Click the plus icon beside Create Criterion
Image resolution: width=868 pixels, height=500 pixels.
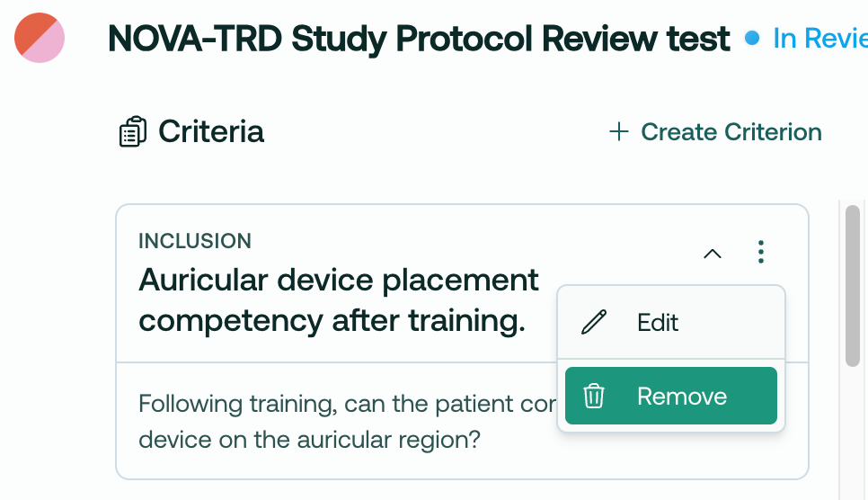(x=619, y=132)
